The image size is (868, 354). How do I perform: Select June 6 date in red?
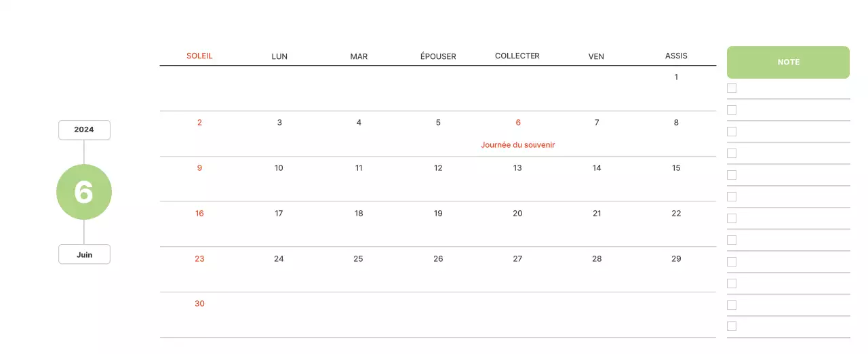coord(518,123)
